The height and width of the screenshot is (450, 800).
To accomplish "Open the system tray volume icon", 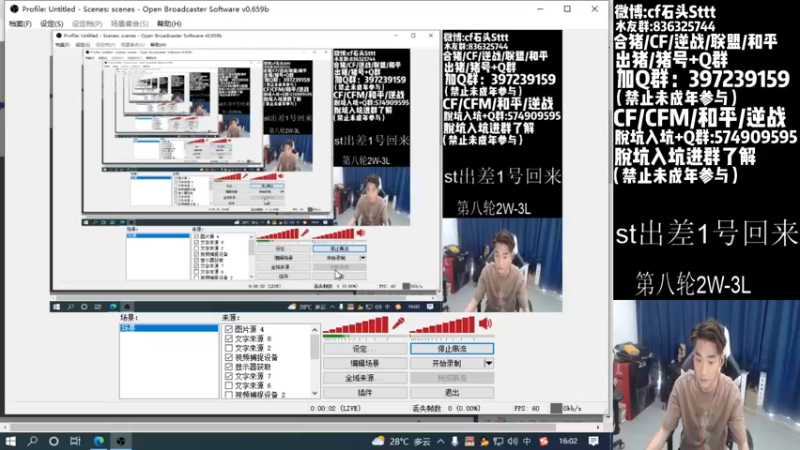I will tap(513, 441).
